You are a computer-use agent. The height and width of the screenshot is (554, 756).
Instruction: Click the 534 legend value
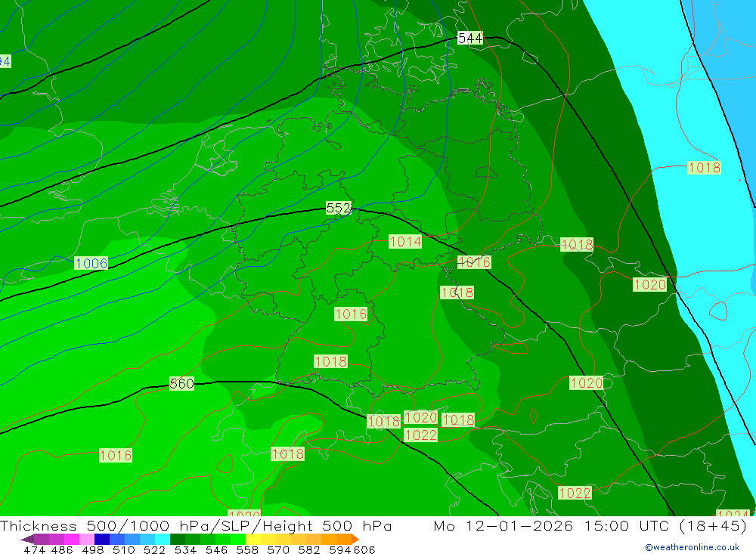point(185,549)
